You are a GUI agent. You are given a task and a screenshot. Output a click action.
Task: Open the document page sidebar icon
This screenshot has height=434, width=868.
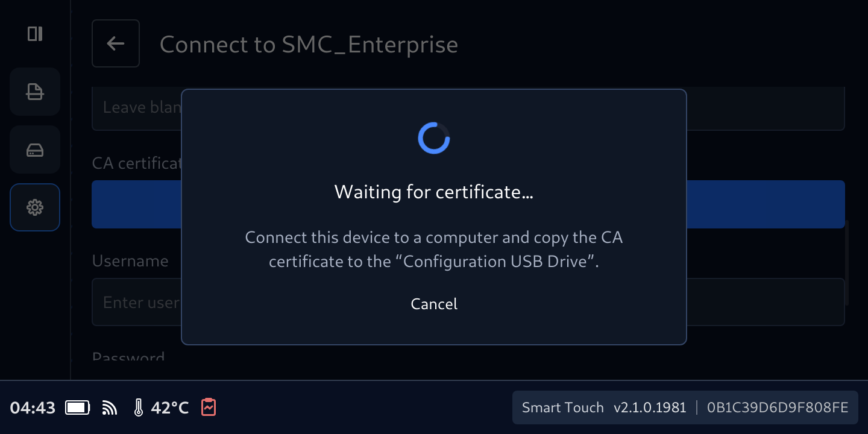[x=35, y=92]
